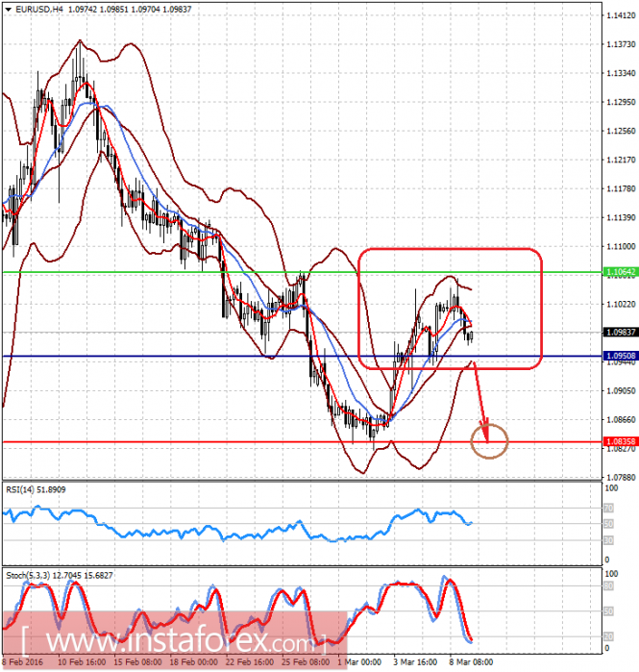639x672 pixels.
Task: Select the green horizontal resistance line
Action: (302, 272)
